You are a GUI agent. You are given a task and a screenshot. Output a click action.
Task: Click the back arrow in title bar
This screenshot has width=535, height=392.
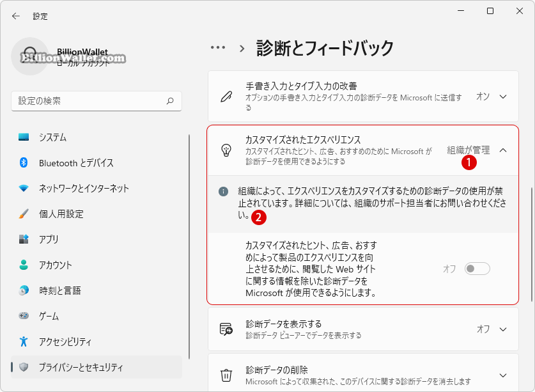pos(16,16)
